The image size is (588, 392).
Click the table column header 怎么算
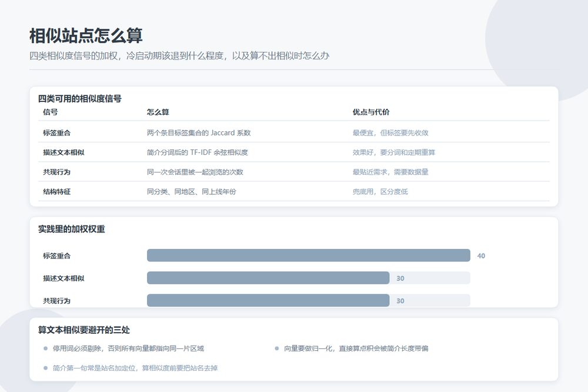tap(158, 112)
